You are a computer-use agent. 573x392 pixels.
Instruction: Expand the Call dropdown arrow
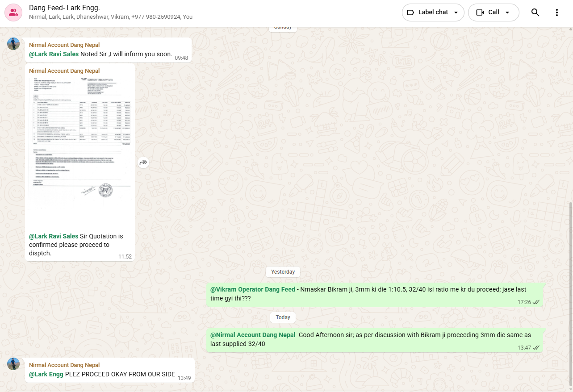coord(507,13)
